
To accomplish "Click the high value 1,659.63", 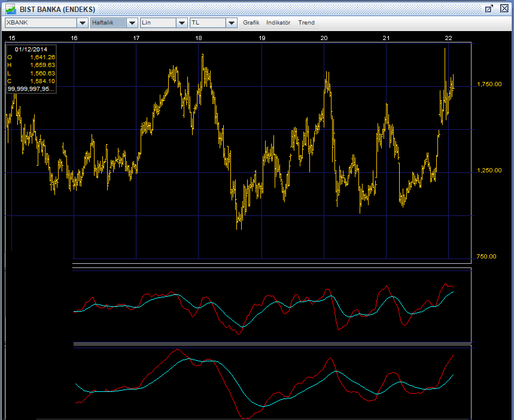I will pos(42,65).
